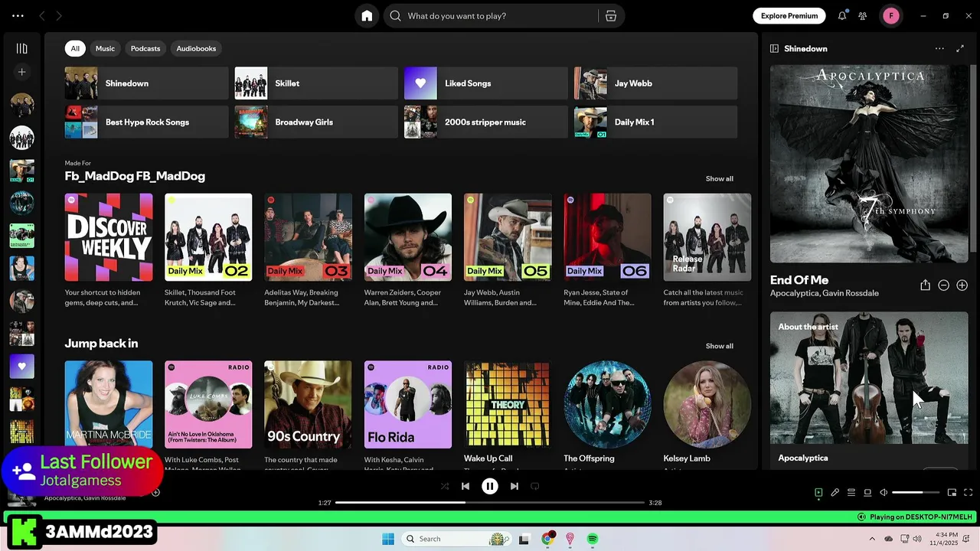Open the What's New notifications bell
The width and height of the screenshot is (980, 551).
(842, 16)
